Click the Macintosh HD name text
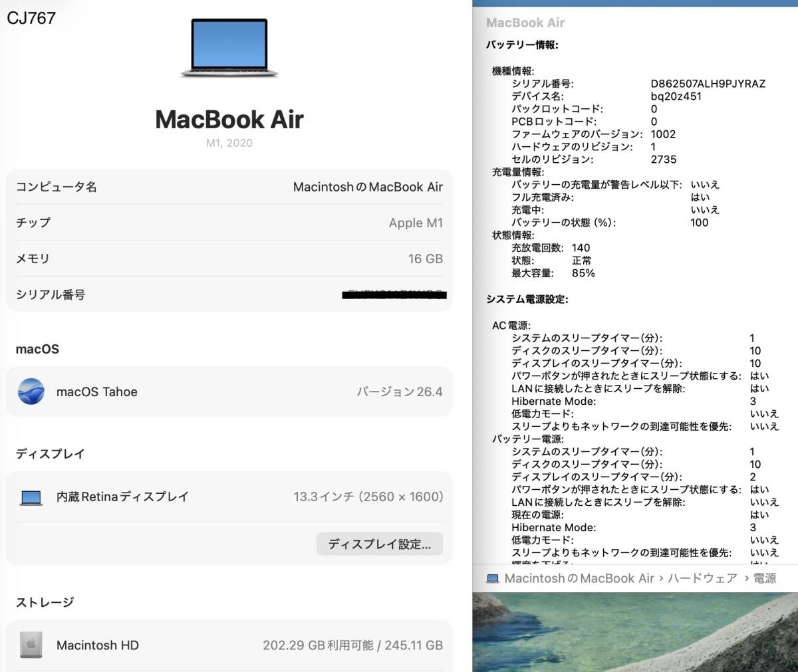 [x=98, y=645]
